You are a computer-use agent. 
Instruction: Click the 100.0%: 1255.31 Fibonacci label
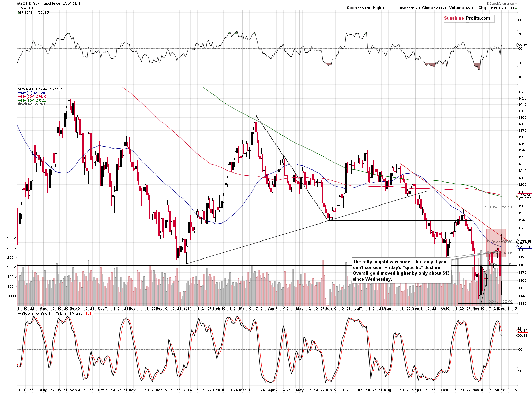pyautogui.click(x=498, y=207)
